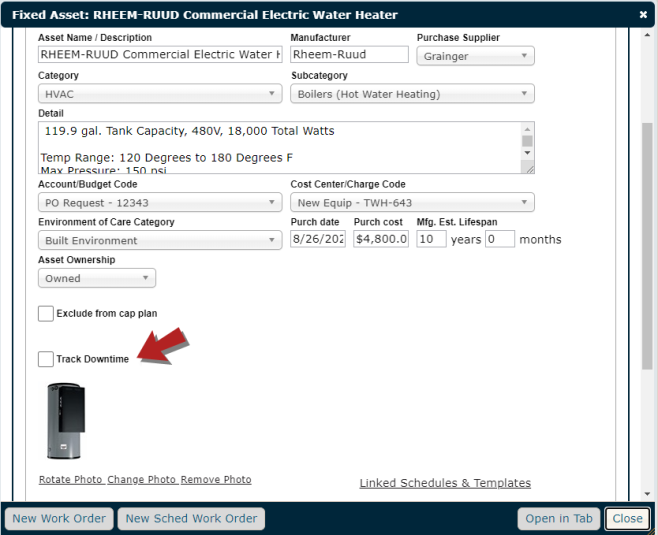Click the Open in Tab button

click(559, 519)
